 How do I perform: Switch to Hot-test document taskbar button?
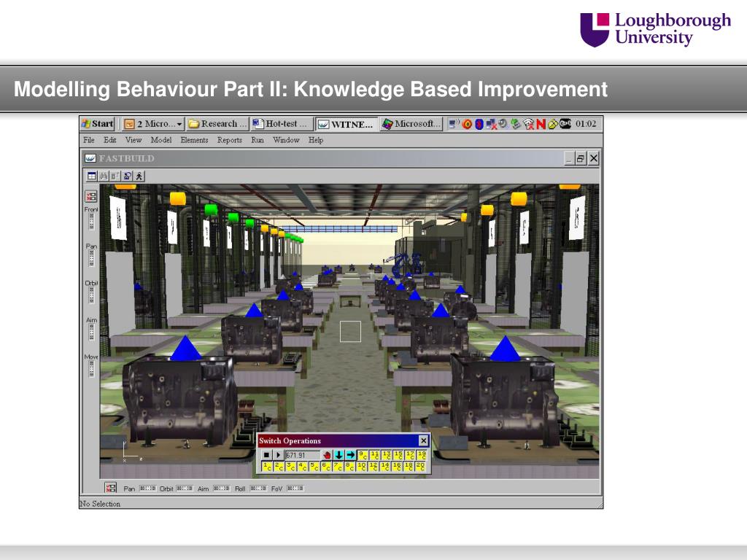281,124
